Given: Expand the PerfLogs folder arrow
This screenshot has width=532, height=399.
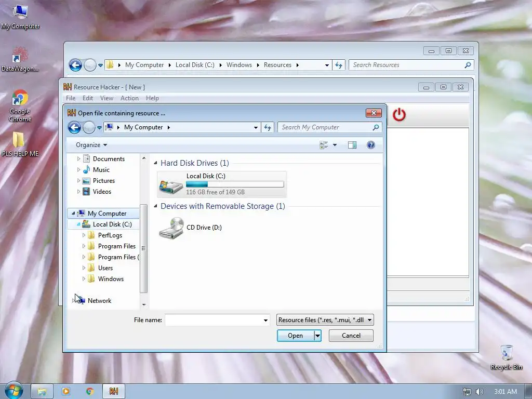Looking at the screenshot, I should pyautogui.click(x=84, y=235).
